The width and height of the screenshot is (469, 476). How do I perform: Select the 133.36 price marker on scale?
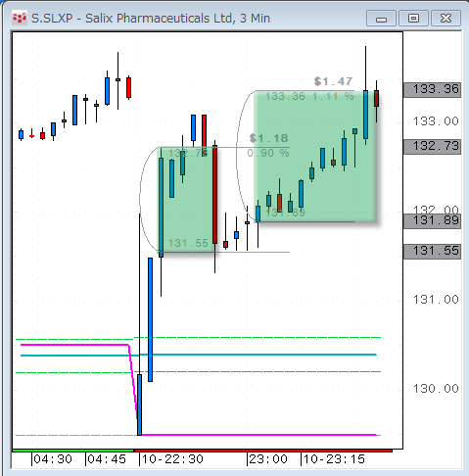(432, 89)
